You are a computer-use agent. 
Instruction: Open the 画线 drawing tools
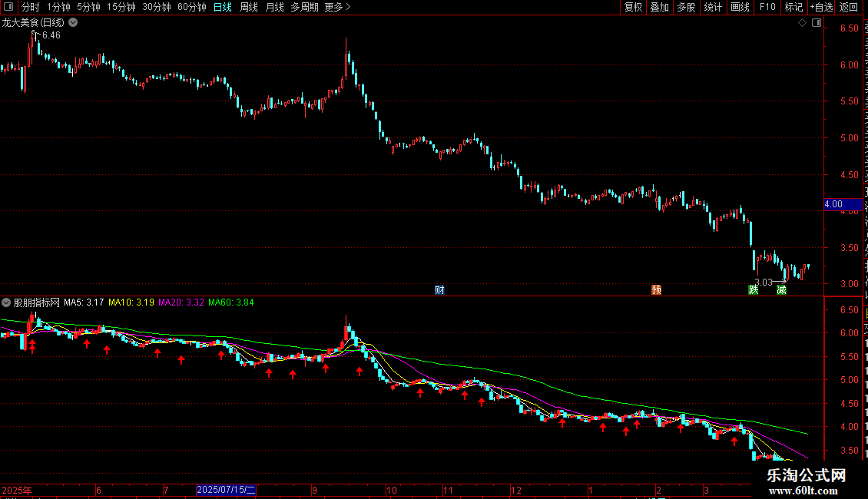coord(740,7)
